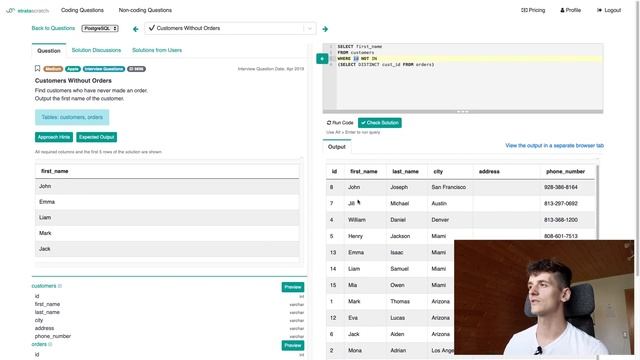Open the PostgreSQL language selector
Screen dimensions: 640x360
(x=100, y=28)
